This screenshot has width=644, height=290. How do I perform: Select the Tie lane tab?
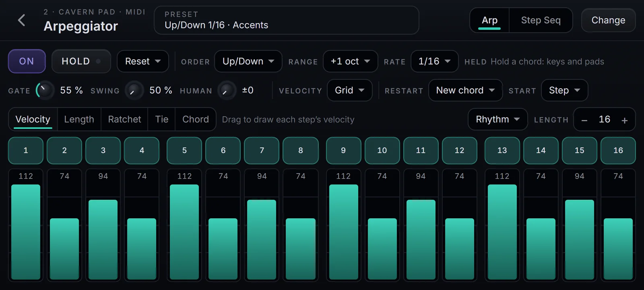pos(162,119)
